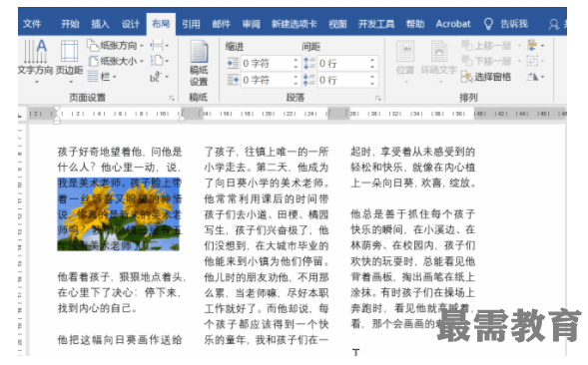This screenshot has height=365, width=588.
Task: Click the spacing after icon
Action: click(309, 80)
